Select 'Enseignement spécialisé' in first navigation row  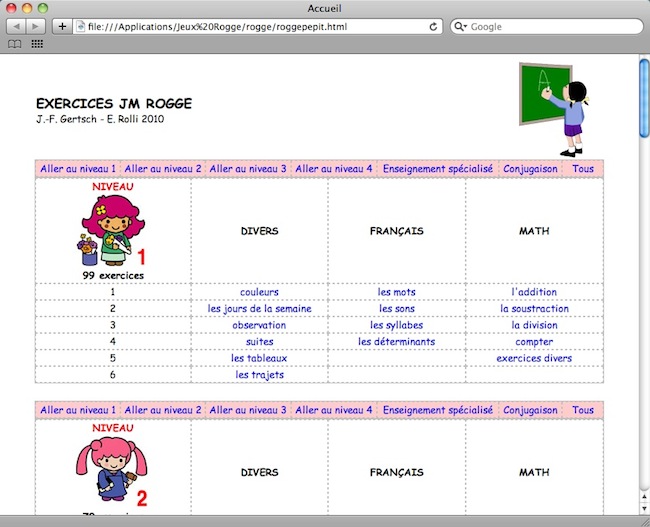click(437, 169)
